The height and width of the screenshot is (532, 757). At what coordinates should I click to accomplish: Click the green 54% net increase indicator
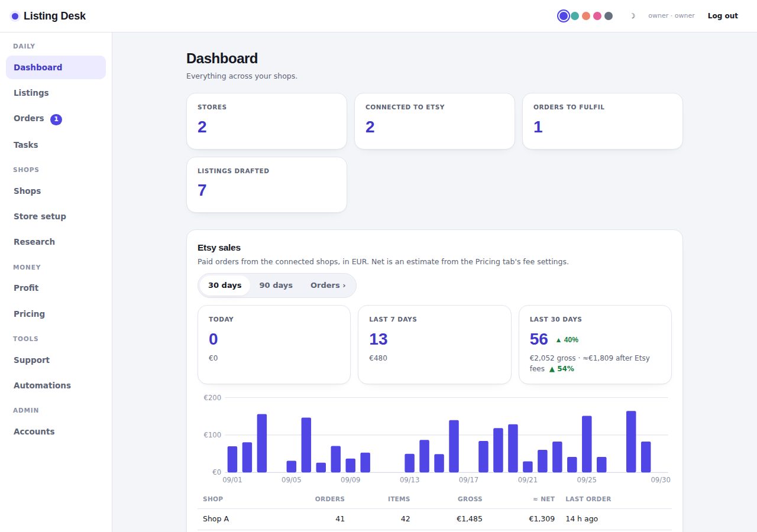(x=561, y=369)
